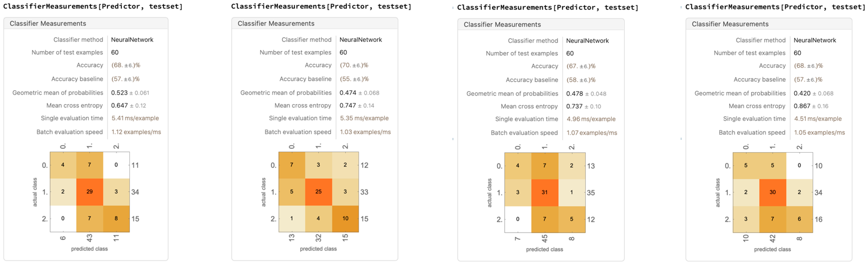Click the predicted class total 45
Image resolution: width=868 pixels, height=267 pixels.
point(545,239)
